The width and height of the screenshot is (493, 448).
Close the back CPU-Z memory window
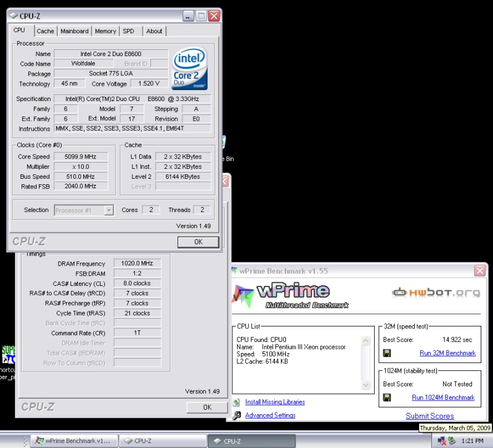click(225, 181)
